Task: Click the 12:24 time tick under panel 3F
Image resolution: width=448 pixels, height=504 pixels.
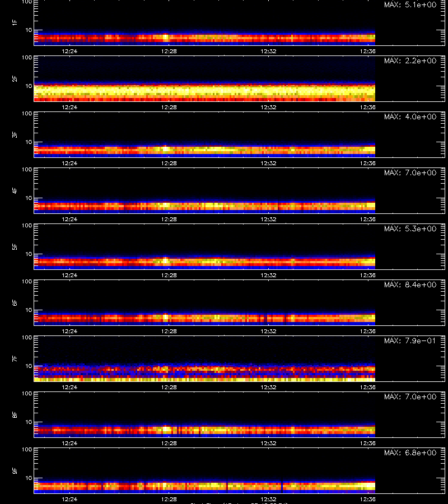Action: 69,164
